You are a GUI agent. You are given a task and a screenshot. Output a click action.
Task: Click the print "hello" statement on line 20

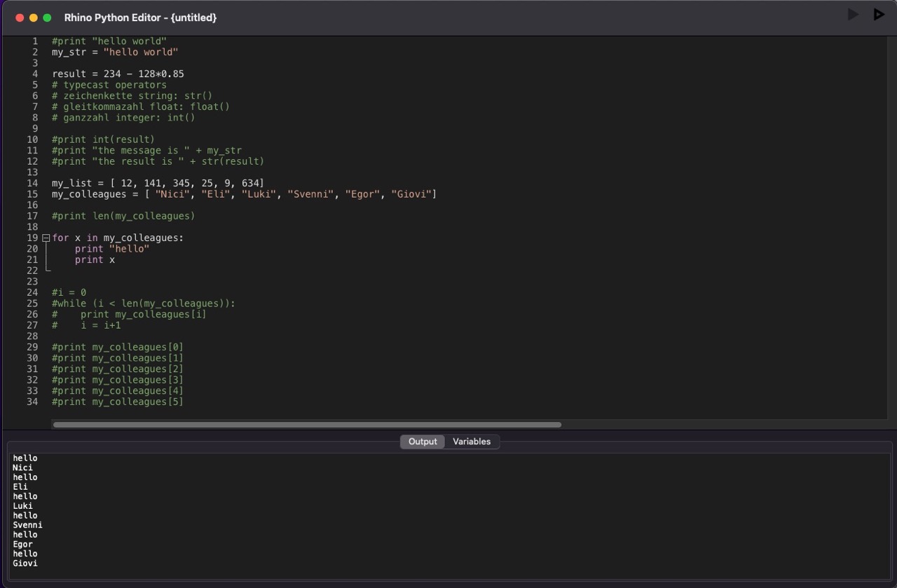click(x=112, y=248)
